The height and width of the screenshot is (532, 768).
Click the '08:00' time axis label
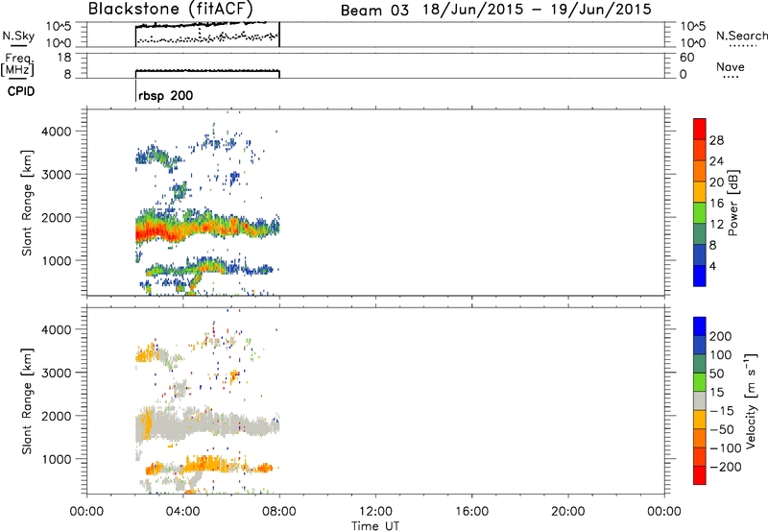coord(279,512)
